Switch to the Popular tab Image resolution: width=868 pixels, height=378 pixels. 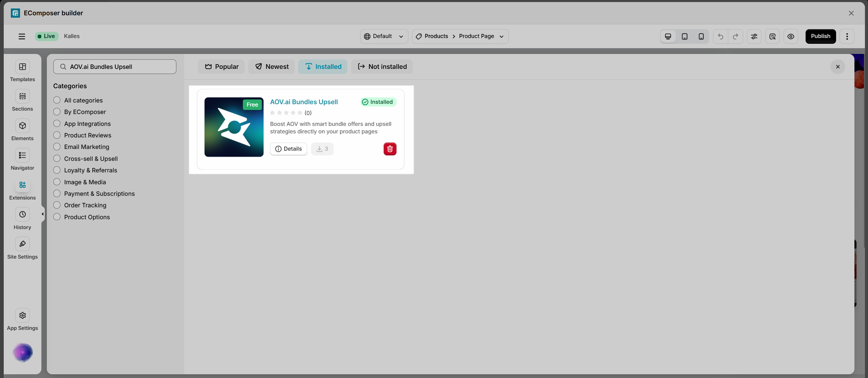pos(221,67)
